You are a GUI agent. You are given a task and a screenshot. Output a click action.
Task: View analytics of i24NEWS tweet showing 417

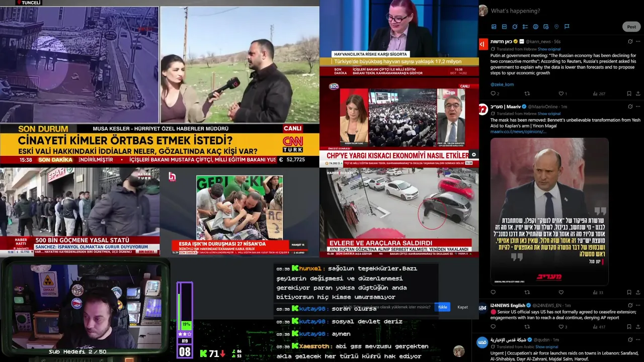(599, 327)
